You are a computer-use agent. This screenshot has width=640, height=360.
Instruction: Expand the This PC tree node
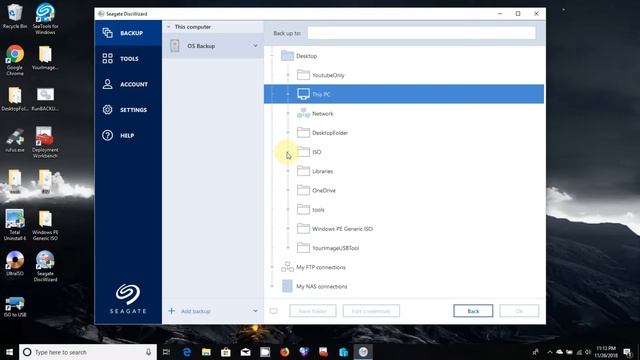(288, 94)
